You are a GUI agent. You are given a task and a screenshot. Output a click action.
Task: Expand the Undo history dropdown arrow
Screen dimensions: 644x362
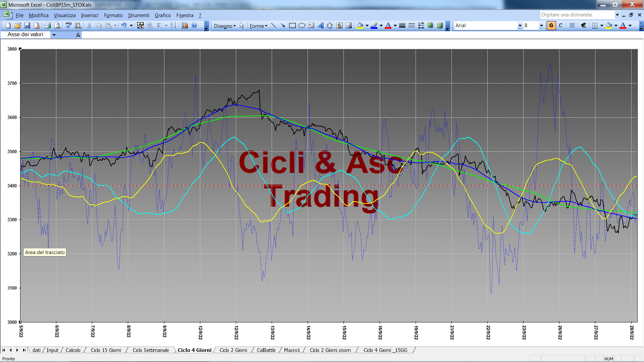[131, 25]
